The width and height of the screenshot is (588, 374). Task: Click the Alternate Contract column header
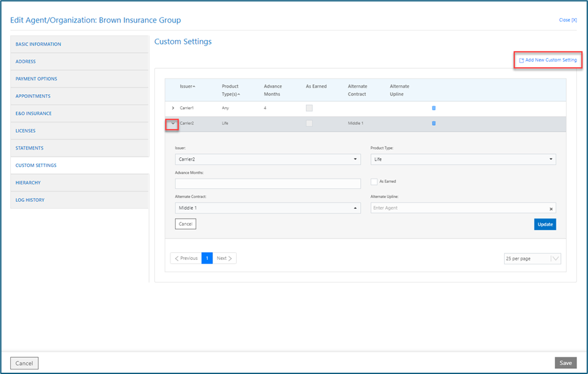tap(358, 90)
